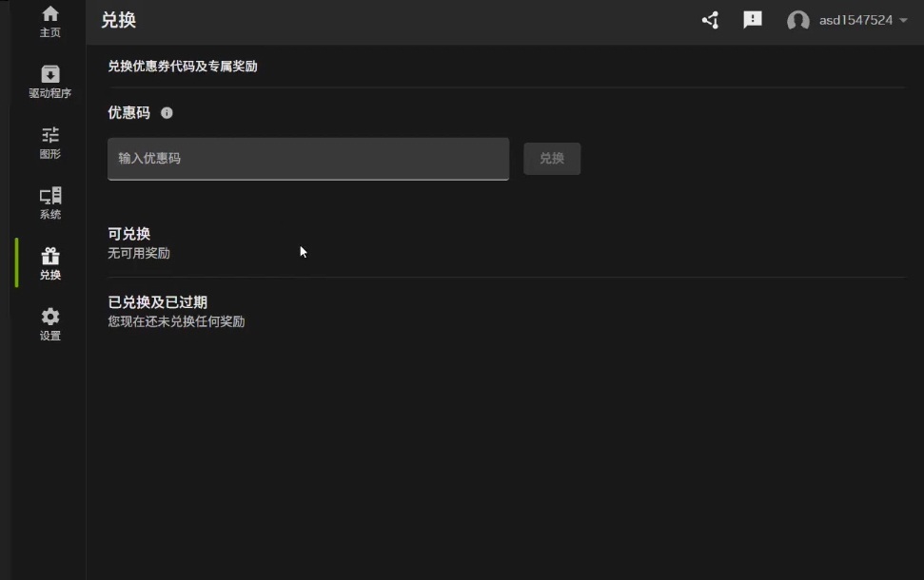Click the share icon in top bar
Image resolution: width=924 pixels, height=580 pixels.
[710, 20]
